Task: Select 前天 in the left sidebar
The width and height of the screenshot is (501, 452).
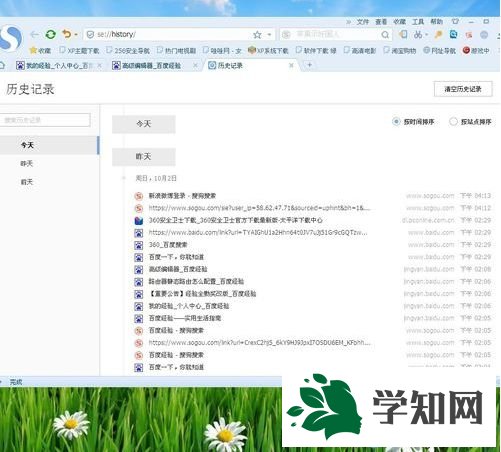Action: [27, 182]
